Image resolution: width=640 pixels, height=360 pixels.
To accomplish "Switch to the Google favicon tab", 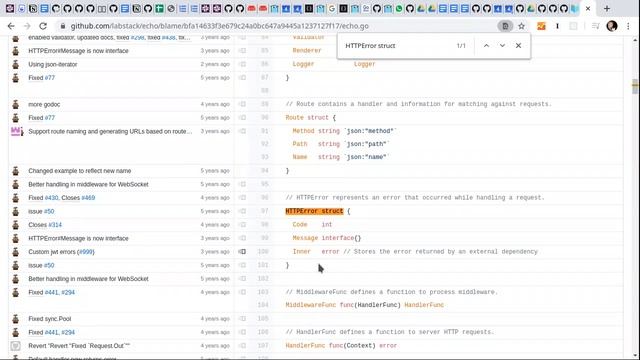I will 332,8.
